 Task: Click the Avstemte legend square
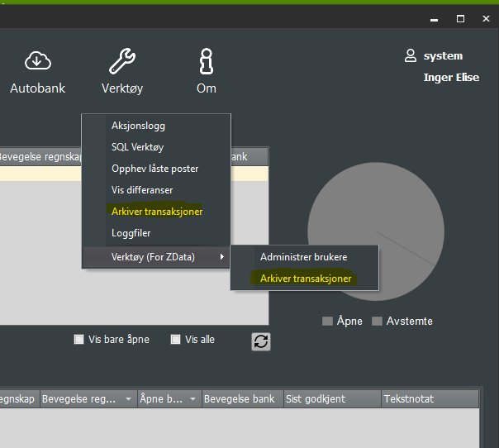(x=377, y=321)
